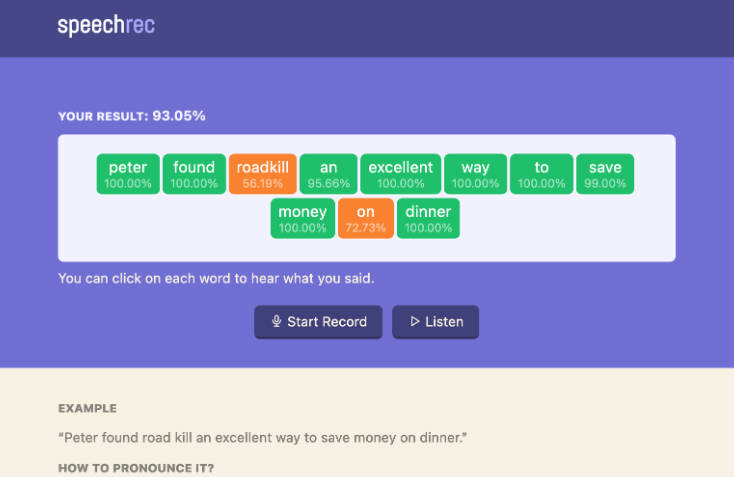
Task: Click the hint text about clicking each word
Action: 216,278
